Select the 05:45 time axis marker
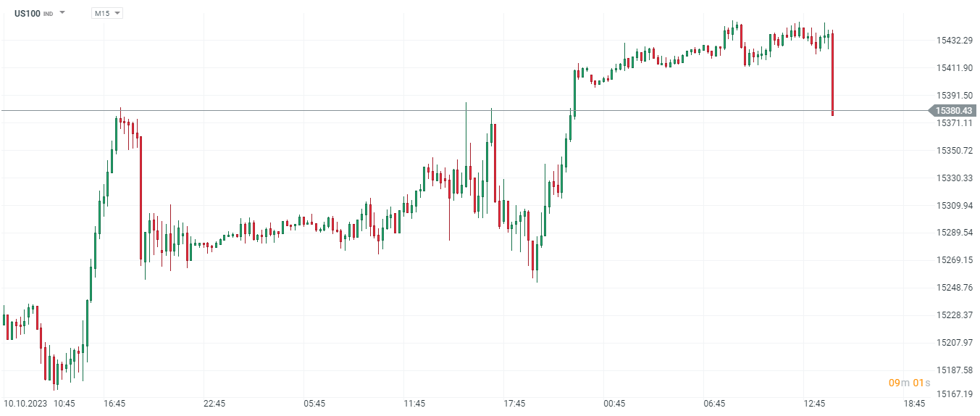The height and width of the screenshot is (416, 980). pyautogui.click(x=314, y=404)
